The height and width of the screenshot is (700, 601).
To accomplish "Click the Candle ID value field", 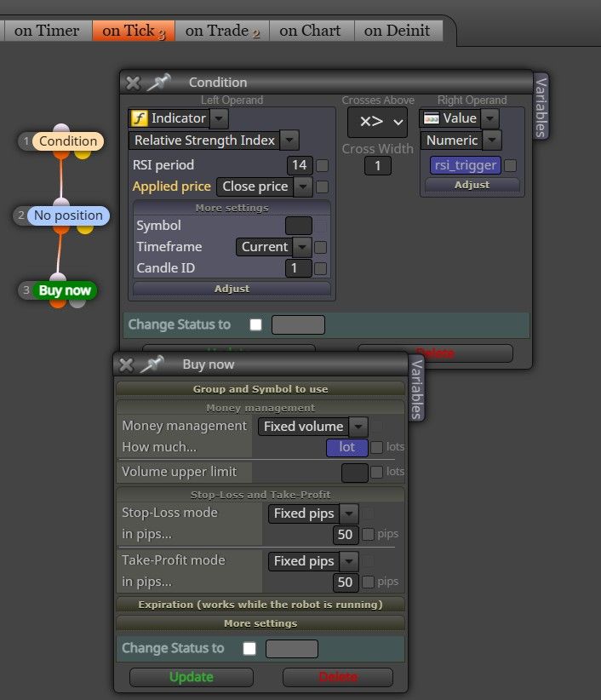I will [299, 268].
